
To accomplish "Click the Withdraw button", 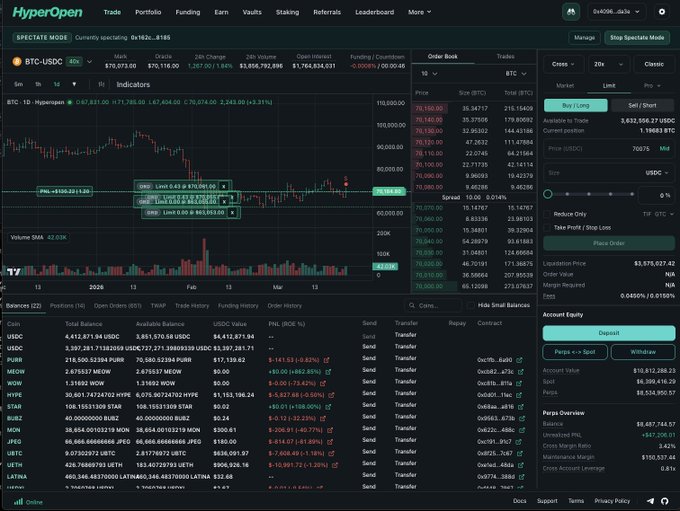I will (x=643, y=352).
